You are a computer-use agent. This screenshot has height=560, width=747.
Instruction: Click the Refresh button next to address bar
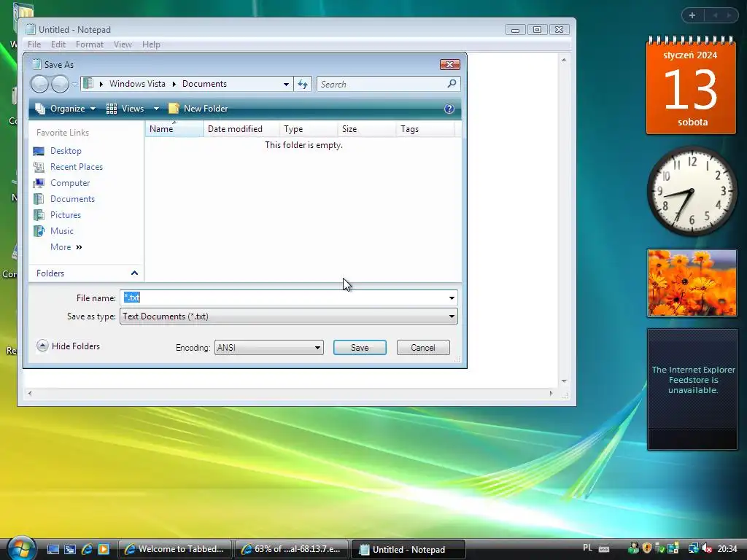point(303,85)
